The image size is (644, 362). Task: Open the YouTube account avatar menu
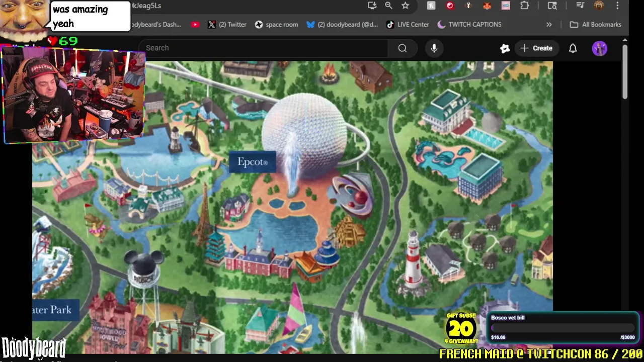tap(599, 48)
